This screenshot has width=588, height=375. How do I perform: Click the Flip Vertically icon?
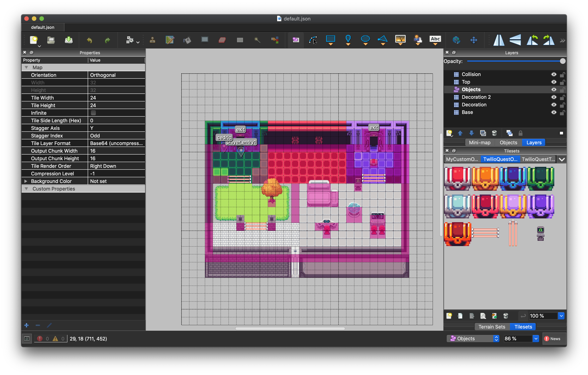[x=515, y=40]
